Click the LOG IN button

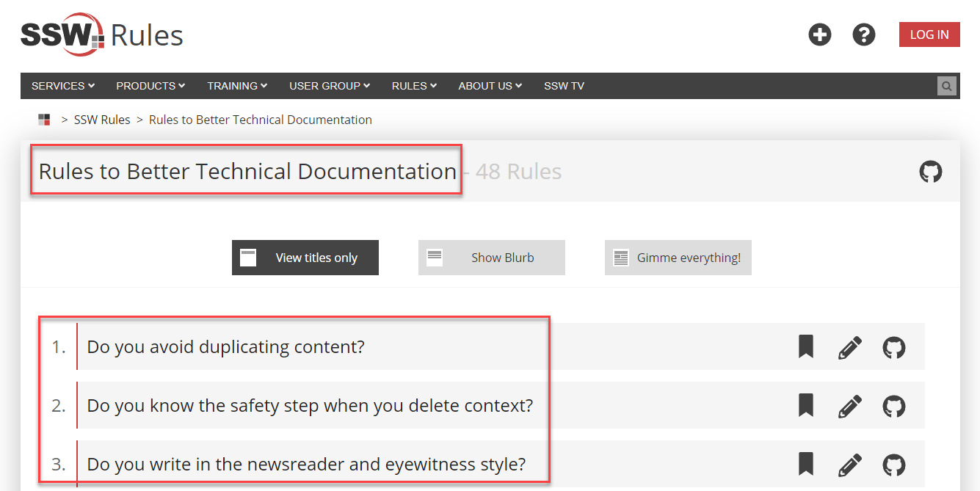point(929,34)
